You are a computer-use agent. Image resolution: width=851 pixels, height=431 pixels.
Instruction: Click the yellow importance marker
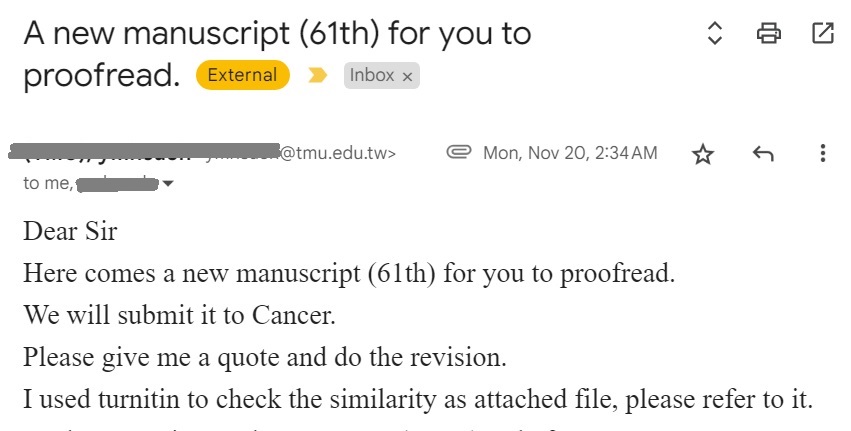318,76
